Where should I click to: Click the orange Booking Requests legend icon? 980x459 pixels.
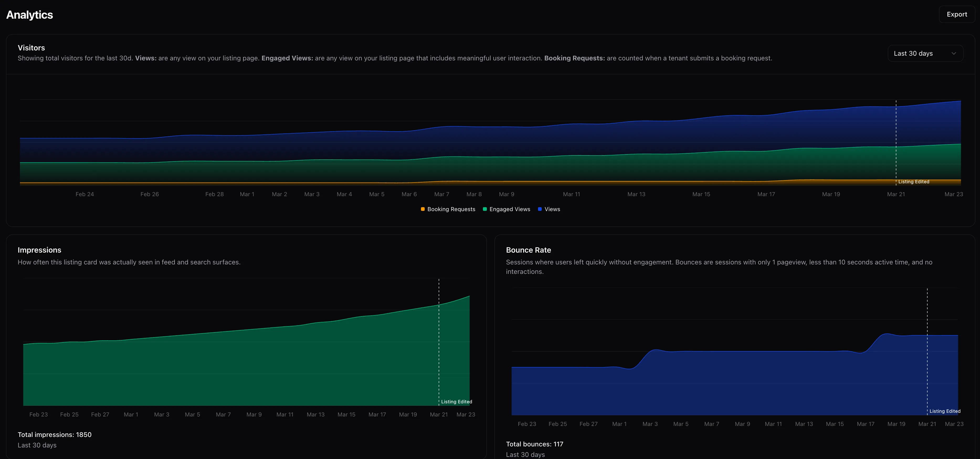click(423, 209)
